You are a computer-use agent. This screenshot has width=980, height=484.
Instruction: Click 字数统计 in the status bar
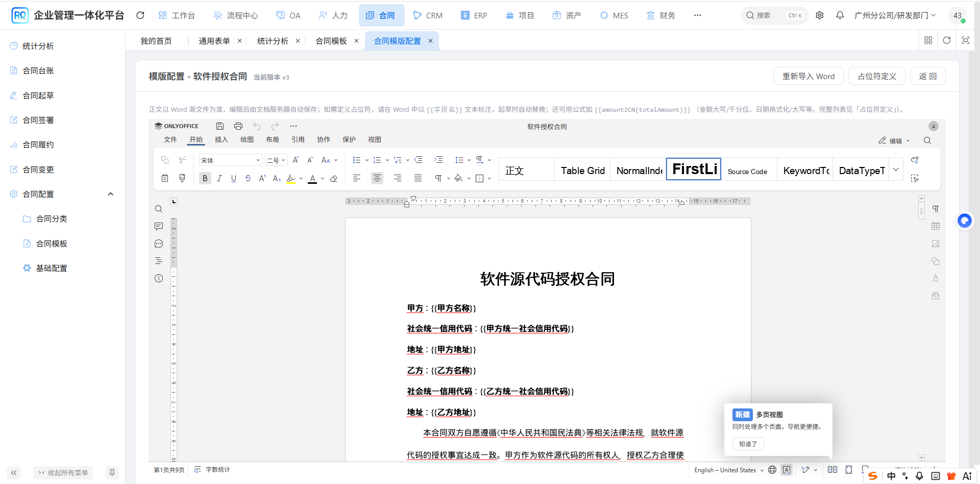click(212, 470)
